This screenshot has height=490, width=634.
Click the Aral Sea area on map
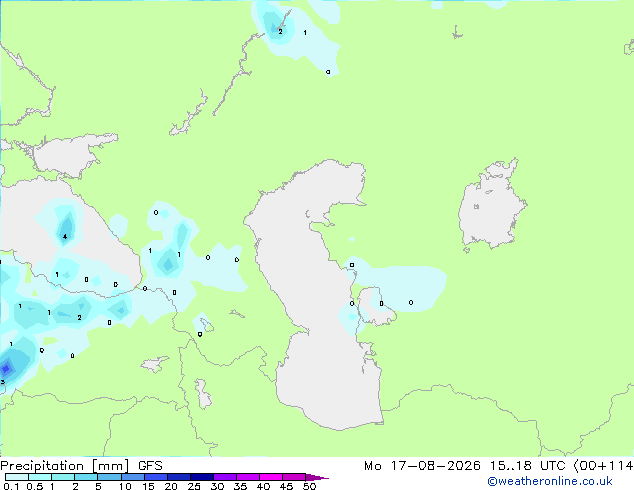pos(491,206)
